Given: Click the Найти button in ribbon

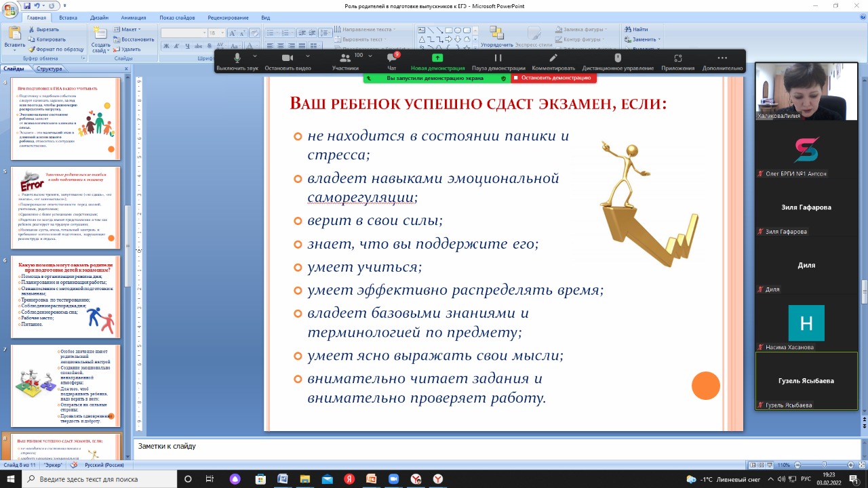Looking at the screenshot, I should click(636, 30).
